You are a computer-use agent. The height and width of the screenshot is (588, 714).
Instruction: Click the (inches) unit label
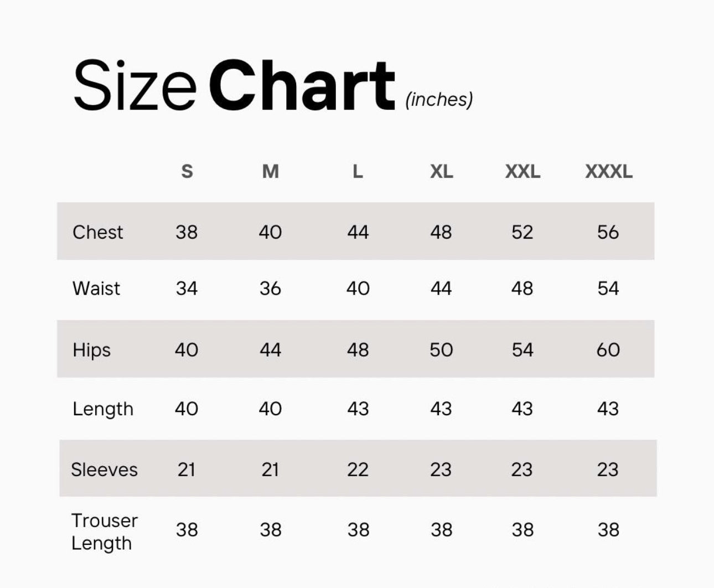pyautogui.click(x=439, y=100)
